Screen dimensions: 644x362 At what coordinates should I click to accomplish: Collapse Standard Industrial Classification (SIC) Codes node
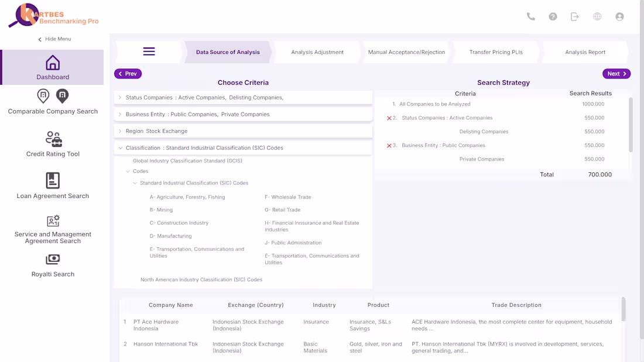(x=135, y=183)
